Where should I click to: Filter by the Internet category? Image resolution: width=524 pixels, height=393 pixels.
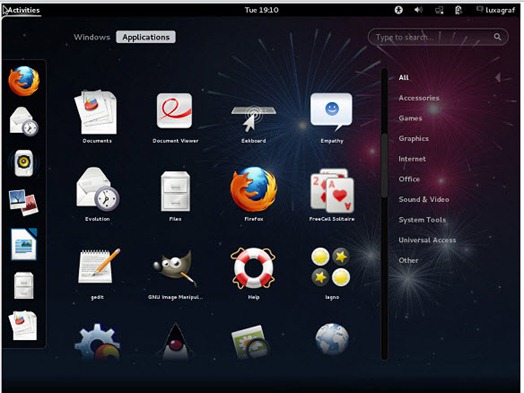point(412,159)
